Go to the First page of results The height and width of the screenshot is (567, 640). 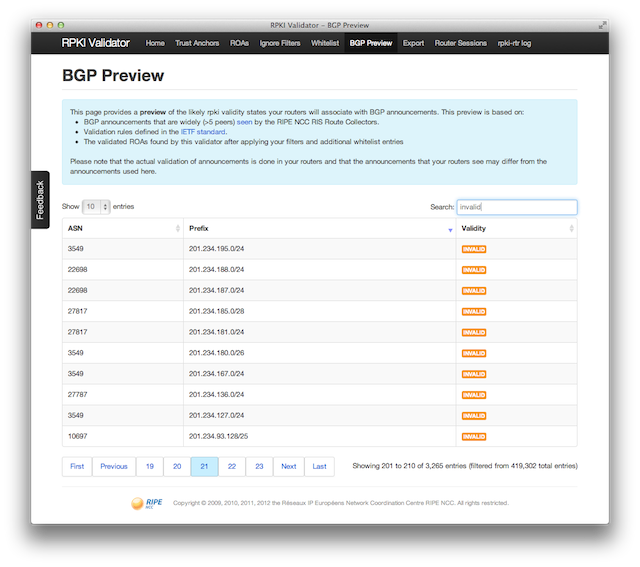tap(77, 466)
